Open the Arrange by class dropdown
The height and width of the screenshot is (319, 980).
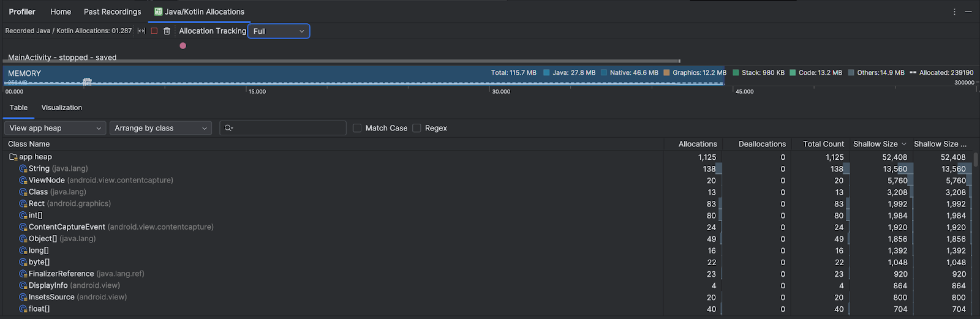tap(160, 128)
